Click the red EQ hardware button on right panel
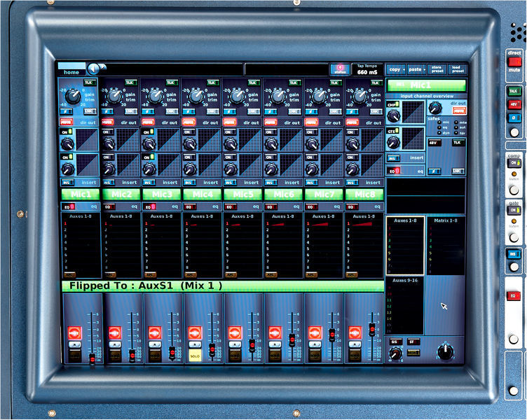The height and width of the screenshot is (420, 527). 514,296
